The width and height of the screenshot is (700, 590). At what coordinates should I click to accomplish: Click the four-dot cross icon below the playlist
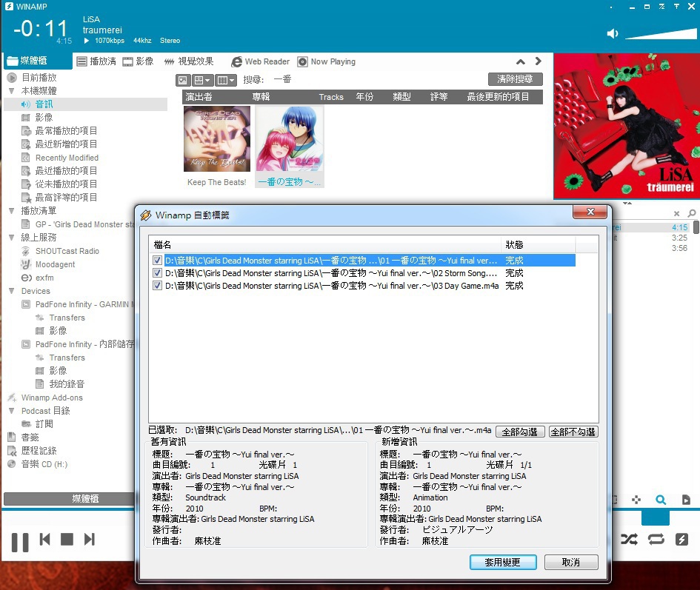coord(636,500)
